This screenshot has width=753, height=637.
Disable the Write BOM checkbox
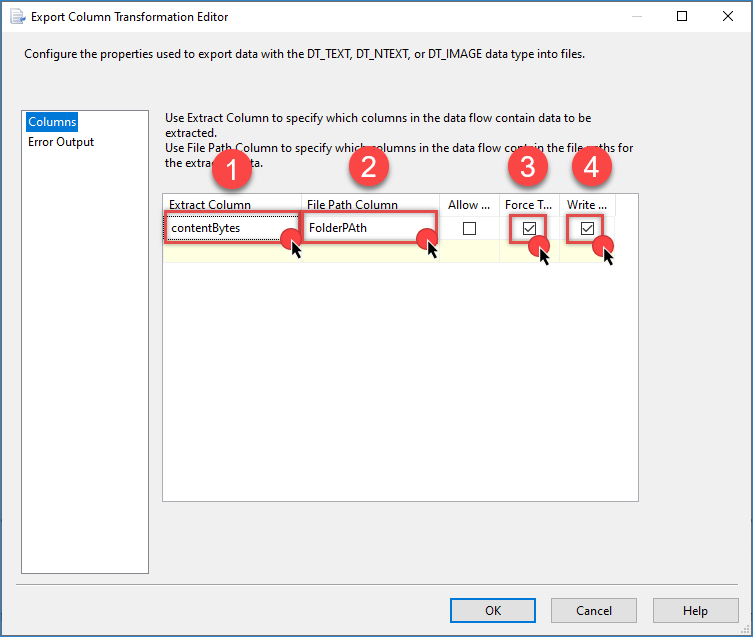587,228
